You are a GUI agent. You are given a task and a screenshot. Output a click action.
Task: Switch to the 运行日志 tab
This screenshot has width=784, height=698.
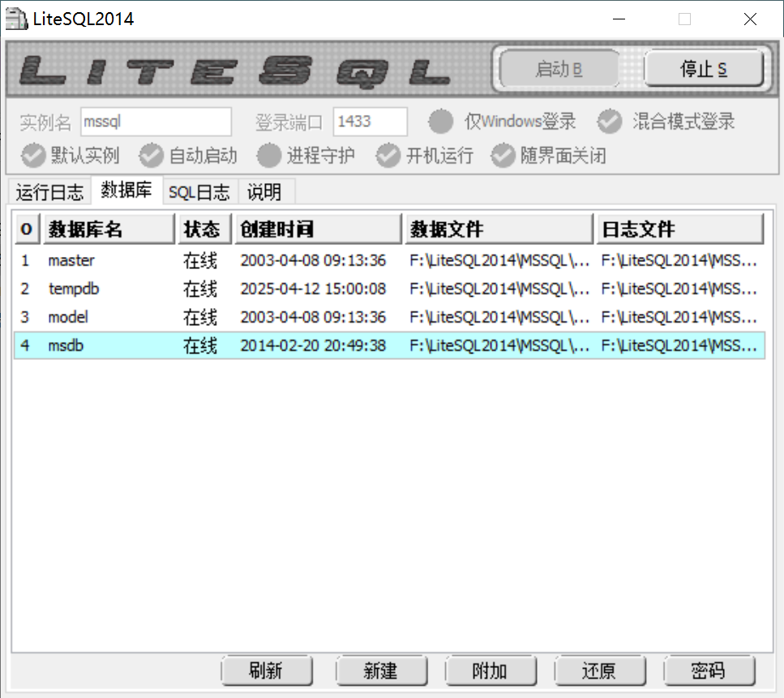coord(49,192)
